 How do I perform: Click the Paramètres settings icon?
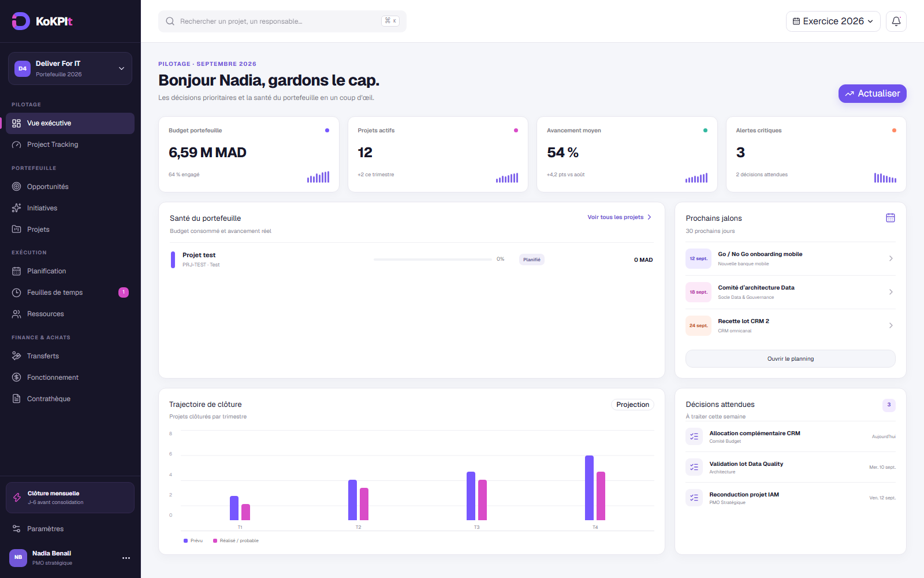(x=17, y=529)
